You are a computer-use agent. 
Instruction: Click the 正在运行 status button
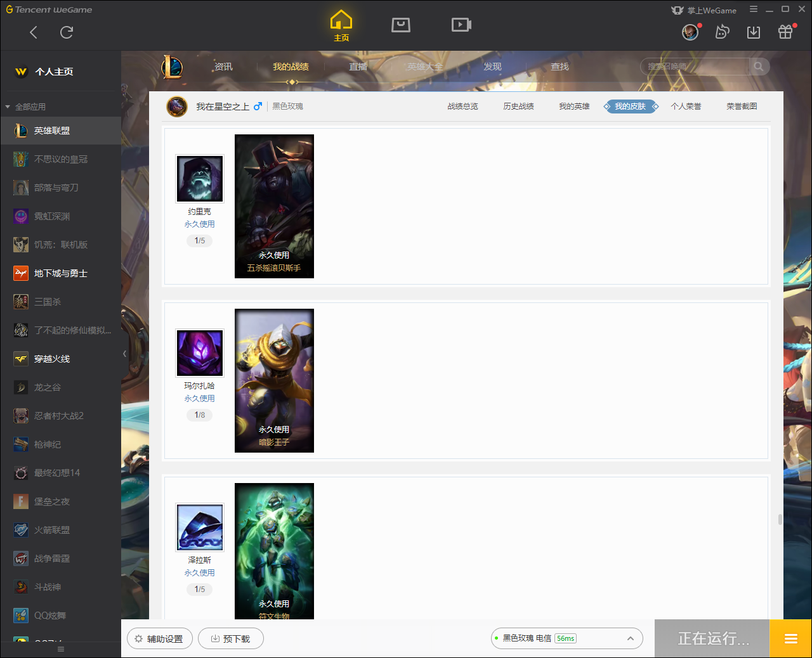point(712,638)
